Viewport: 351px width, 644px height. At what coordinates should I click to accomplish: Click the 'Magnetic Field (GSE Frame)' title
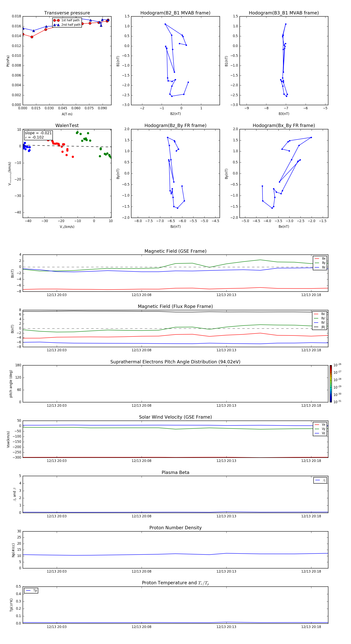pyautogui.click(x=175, y=251)
